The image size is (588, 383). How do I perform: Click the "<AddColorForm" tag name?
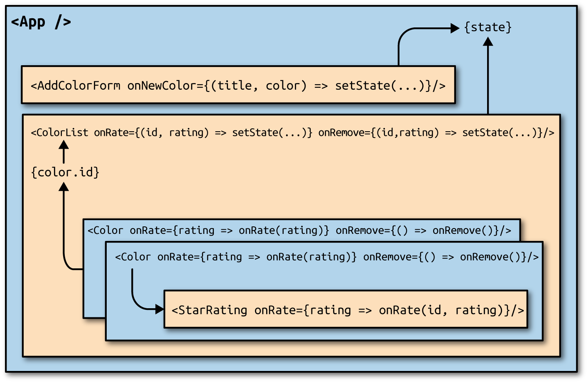75,86
